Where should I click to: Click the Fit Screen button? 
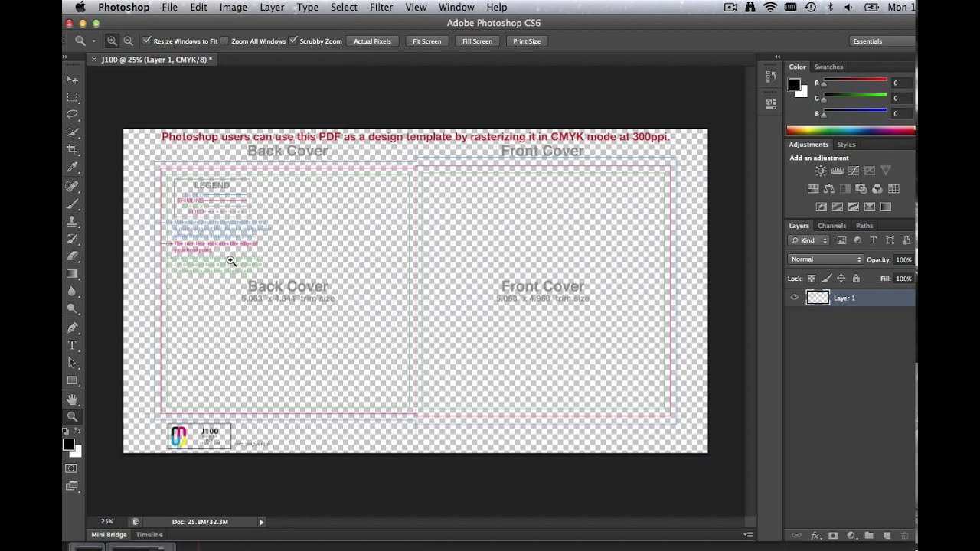pos(426,41)
